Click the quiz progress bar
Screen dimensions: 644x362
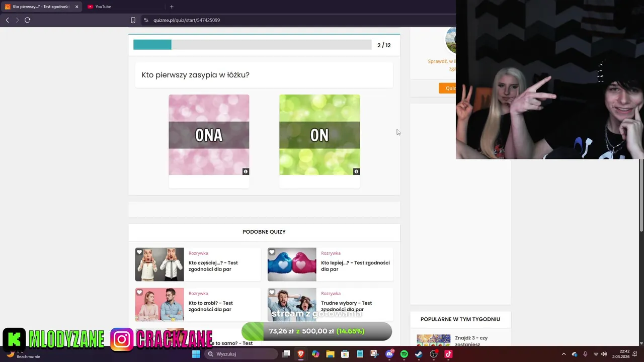[252, 45]
